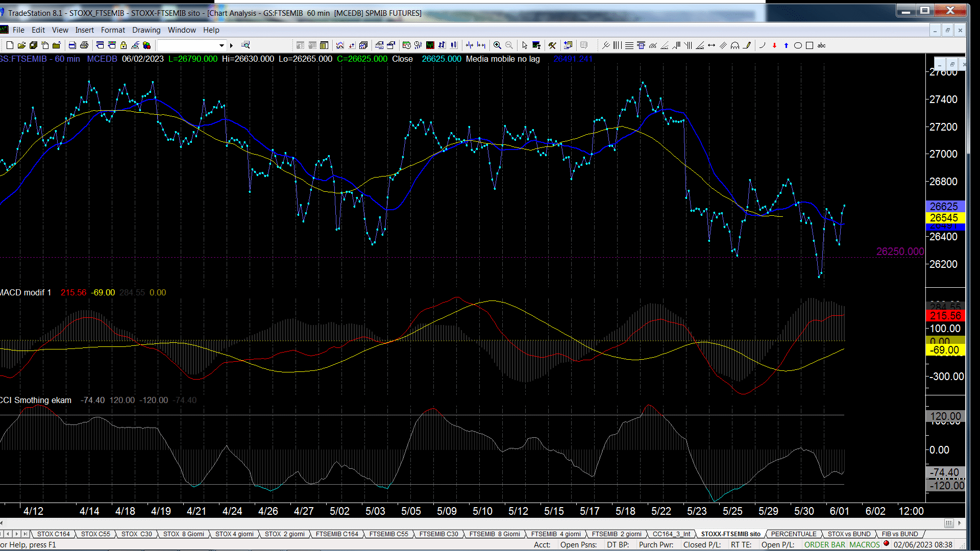Image resolution: width=980 pixels, height=551 pixels.
Task: Click the red 215.56 MACD label
Action: 945,316
